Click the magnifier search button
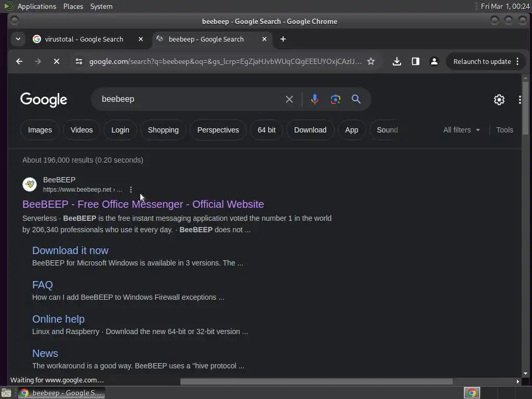The image size is (532, 399). pos(356,99)
